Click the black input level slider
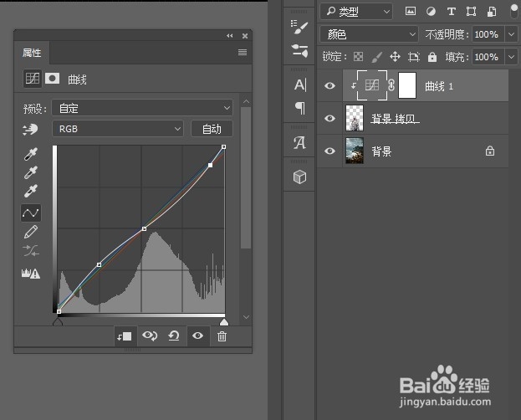This screenshot has width=521, height=420. pos(58,321)
